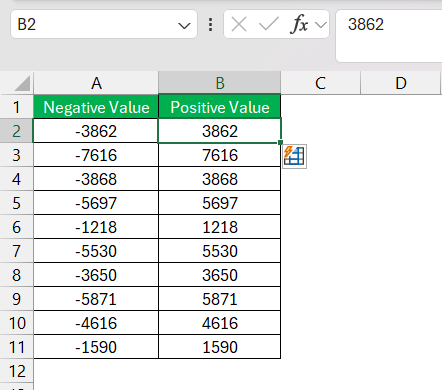
Task: Click the Select All corner triangle
Action: point(22,84)
